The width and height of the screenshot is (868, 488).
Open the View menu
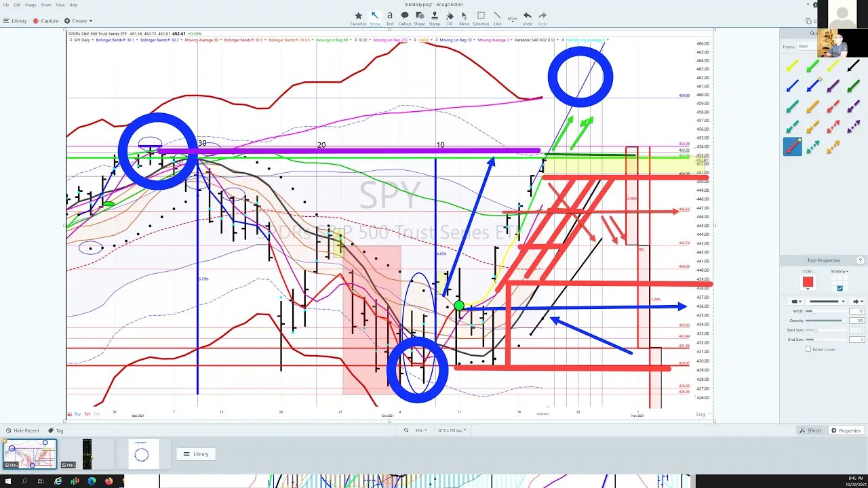tap(61, 5)
